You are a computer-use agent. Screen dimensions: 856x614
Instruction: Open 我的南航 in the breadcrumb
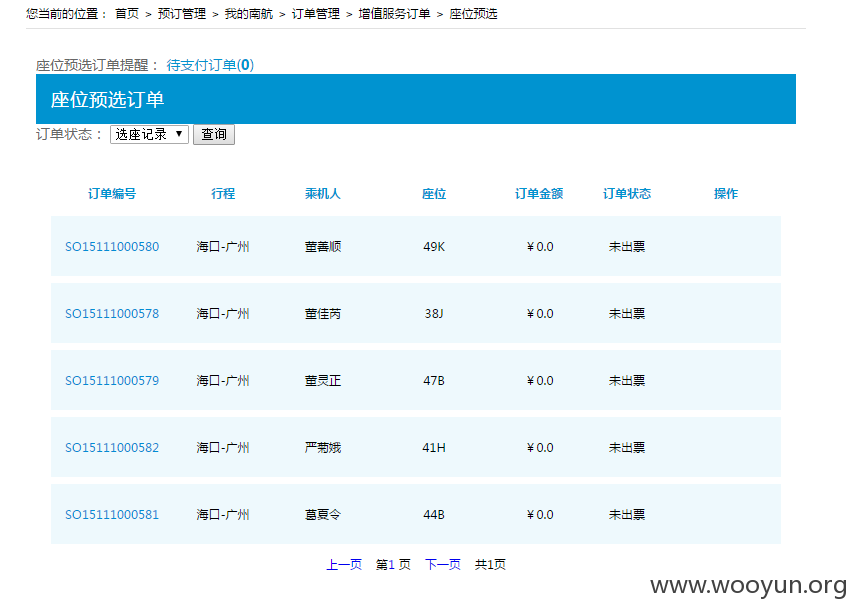click(248, 14)
